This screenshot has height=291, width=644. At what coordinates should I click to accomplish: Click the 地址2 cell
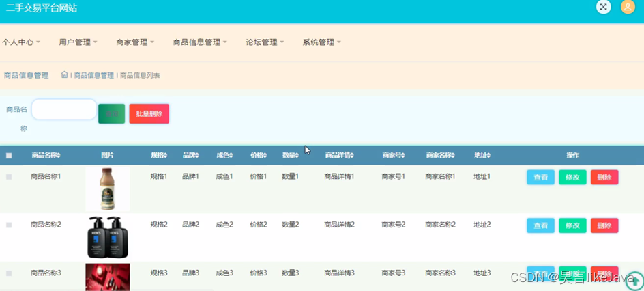coord(482,225)
